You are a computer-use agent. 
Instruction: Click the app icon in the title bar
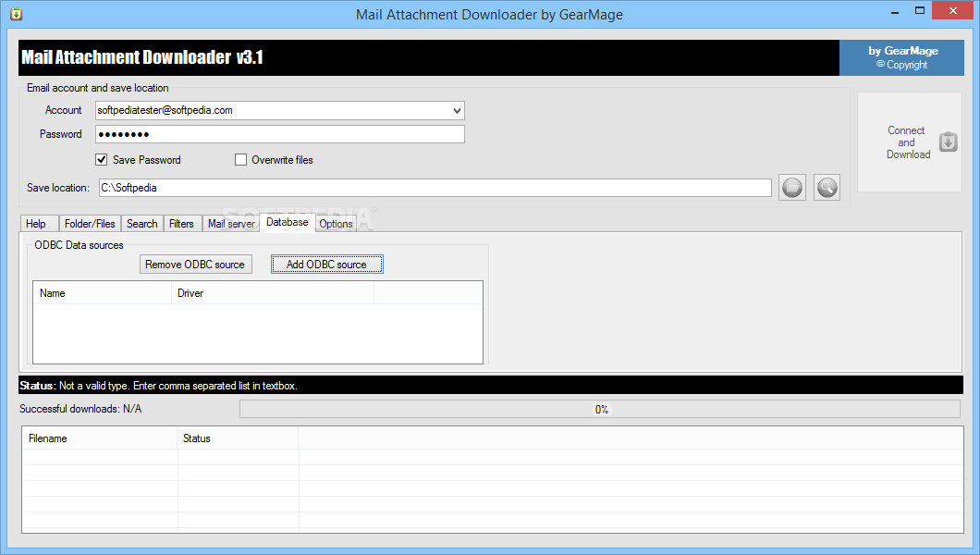click(x=17, y=14)
